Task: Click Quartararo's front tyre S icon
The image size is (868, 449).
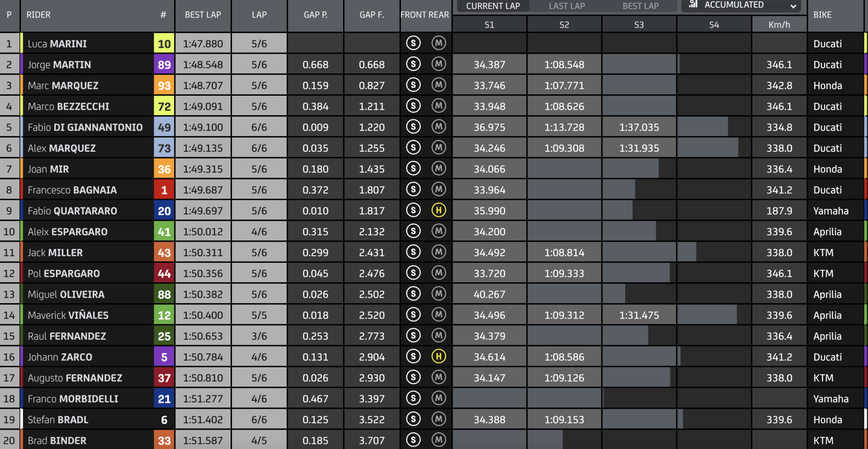Action: [x=413, y=210]
